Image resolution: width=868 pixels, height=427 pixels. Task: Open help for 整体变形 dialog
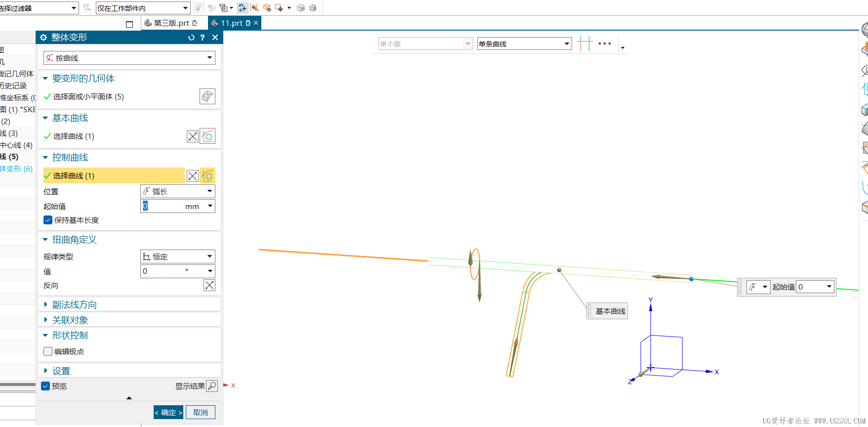[x=203, y=38]
